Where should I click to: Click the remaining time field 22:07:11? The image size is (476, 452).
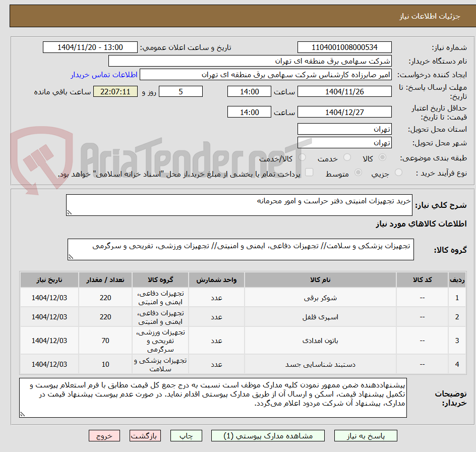[x=115, y=91]
